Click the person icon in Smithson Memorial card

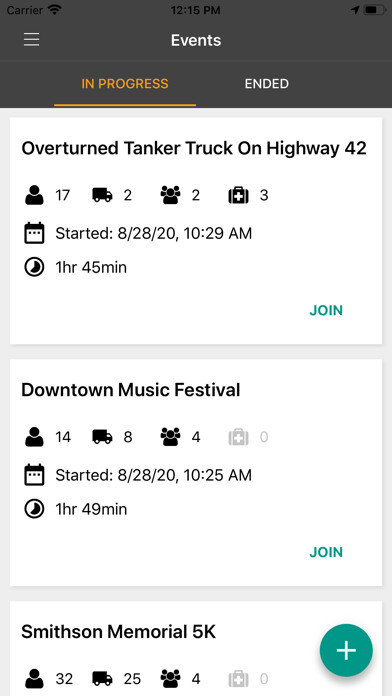tap(34, 679)
